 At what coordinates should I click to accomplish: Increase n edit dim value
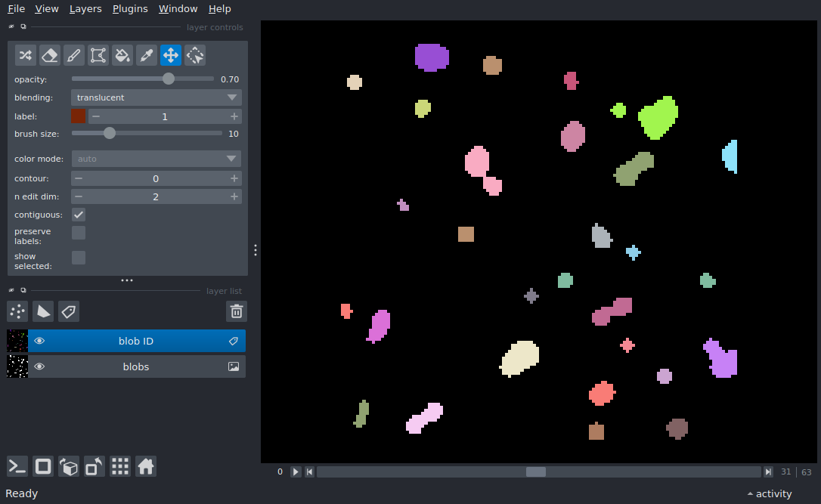(234, 196)
